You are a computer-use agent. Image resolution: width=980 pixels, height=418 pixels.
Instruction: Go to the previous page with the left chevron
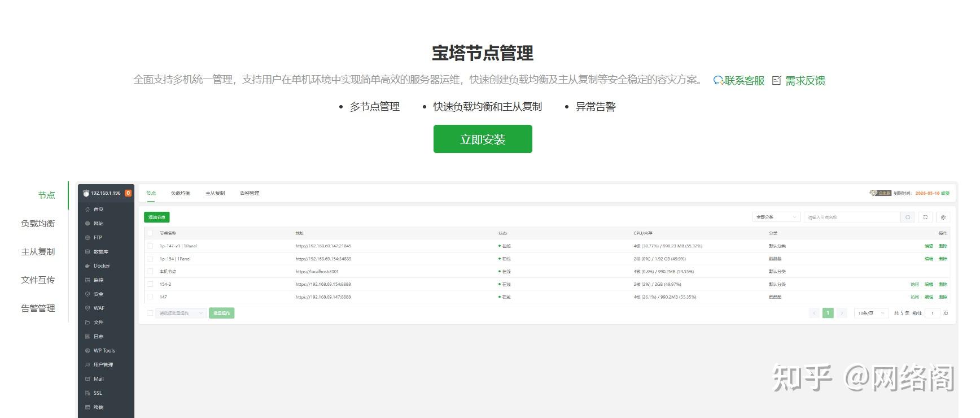point(814,313)
